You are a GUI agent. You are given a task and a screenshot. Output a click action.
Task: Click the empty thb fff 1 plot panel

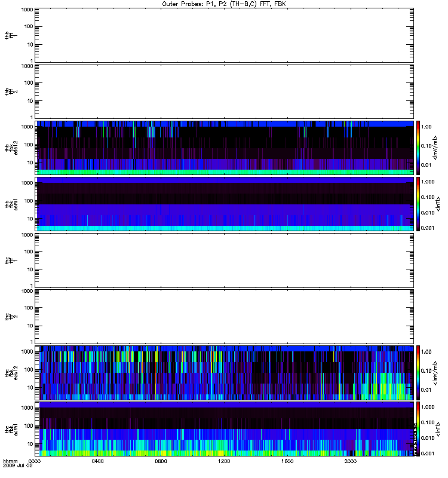[225, 35]
